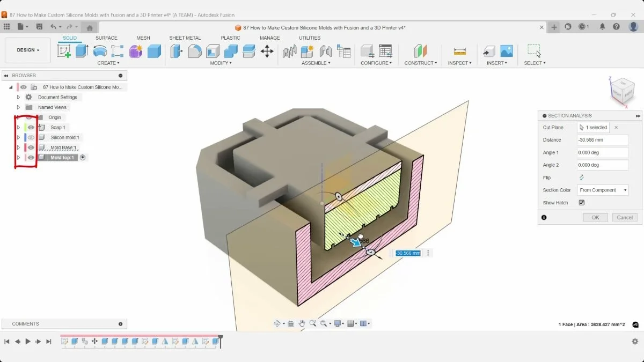Select the Shell tool
The height and width of the screenshot is (362, 644).
coord(213,51)
